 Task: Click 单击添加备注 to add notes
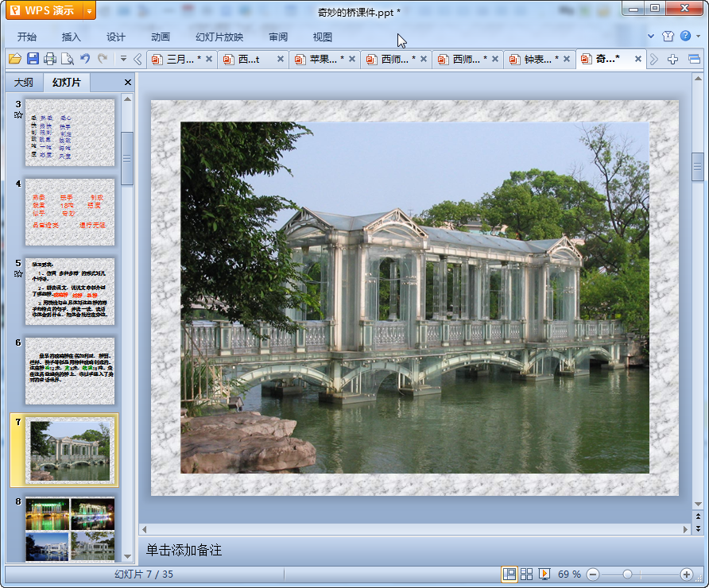coord(184,550)
